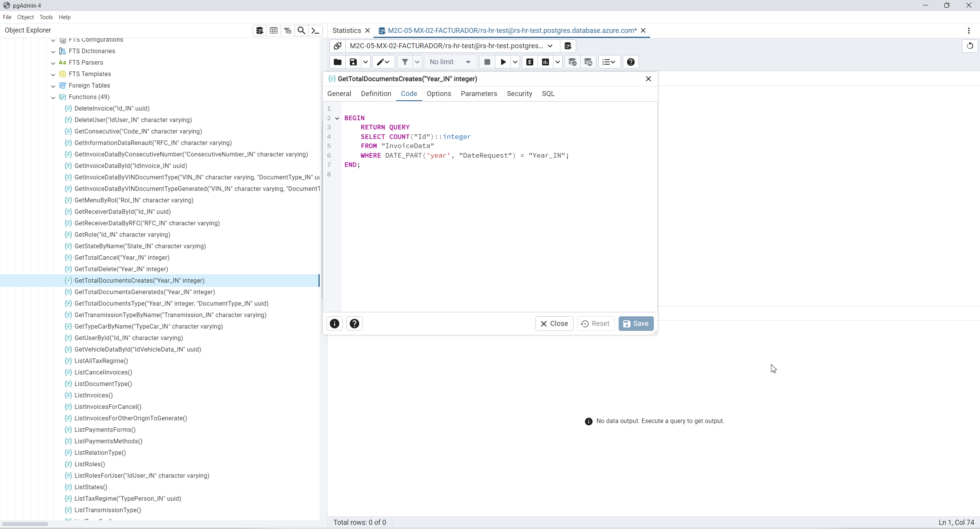Open Search Objects magnifier in Object Explorer
Image resolution: width=980 pixels, height=529 pixels.
[x=301, y=31]
